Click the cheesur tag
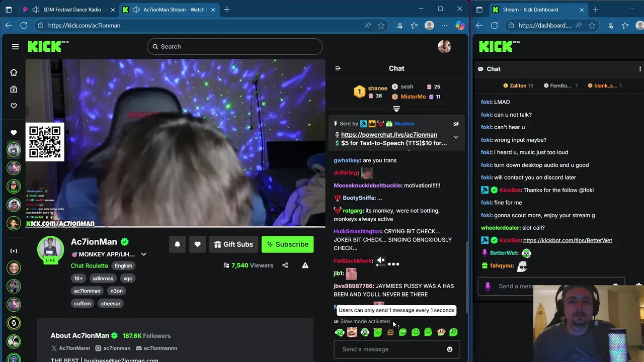This screenshot has width=644, height=362. [111, 303]
